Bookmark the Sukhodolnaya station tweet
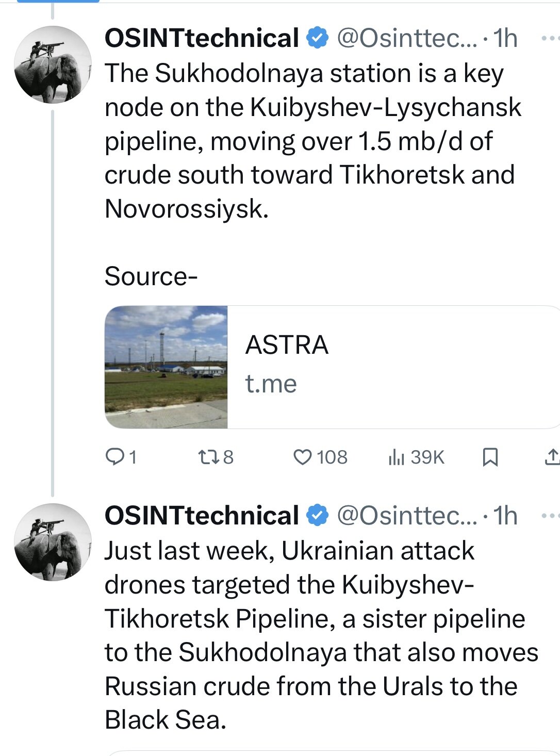This screenshot has height=756, width=560. [489, 457]
